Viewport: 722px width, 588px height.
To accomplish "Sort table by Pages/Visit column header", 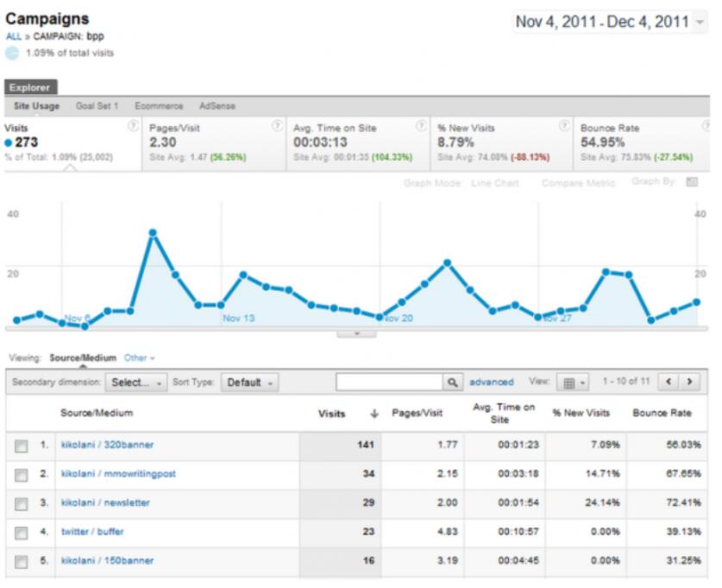I will coord(418,413).
